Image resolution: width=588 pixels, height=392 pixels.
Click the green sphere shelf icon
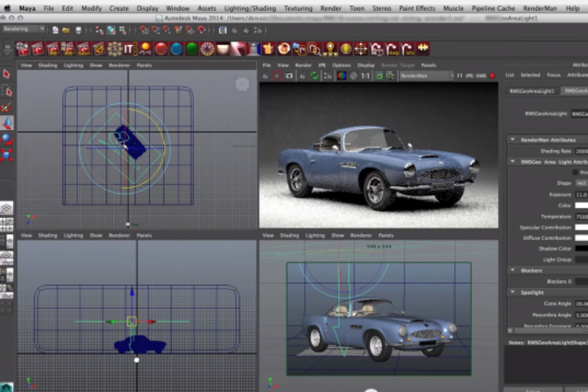(191, 49)
